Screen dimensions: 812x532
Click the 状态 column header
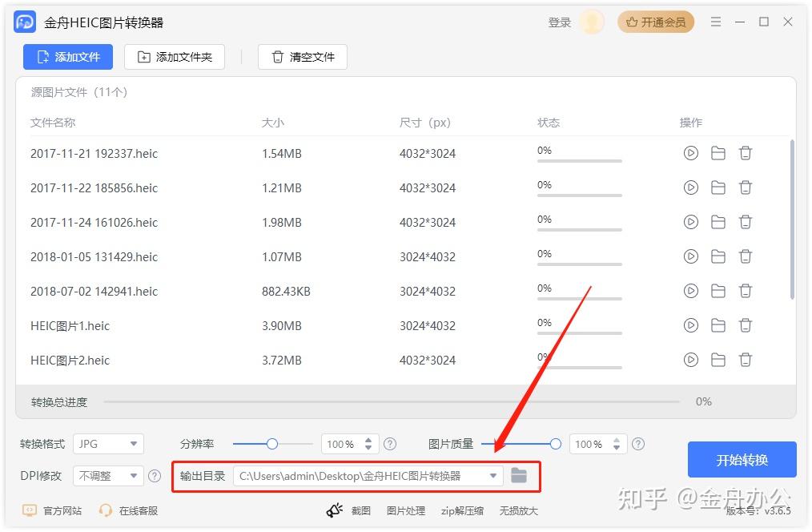tap(549, 123)
